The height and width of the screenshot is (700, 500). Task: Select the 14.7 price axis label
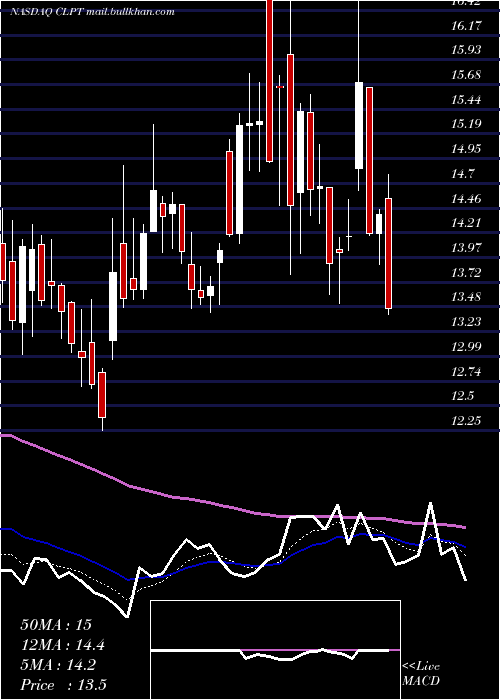click(x=463, y=174)
